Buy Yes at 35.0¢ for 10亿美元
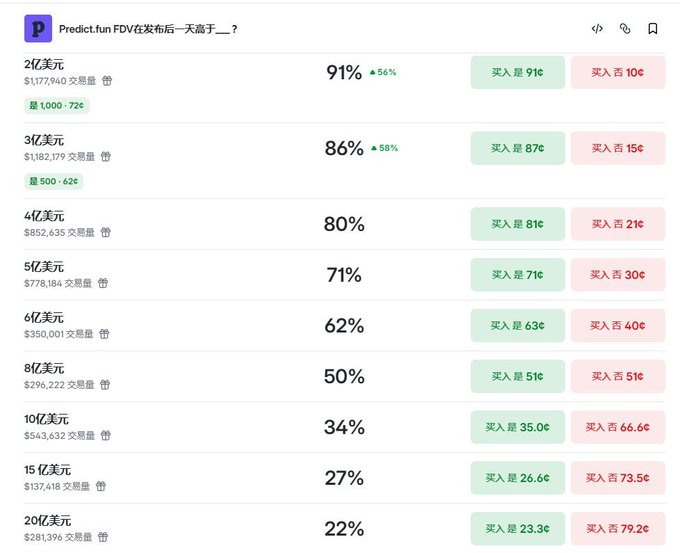 click(x=518, y=427)
